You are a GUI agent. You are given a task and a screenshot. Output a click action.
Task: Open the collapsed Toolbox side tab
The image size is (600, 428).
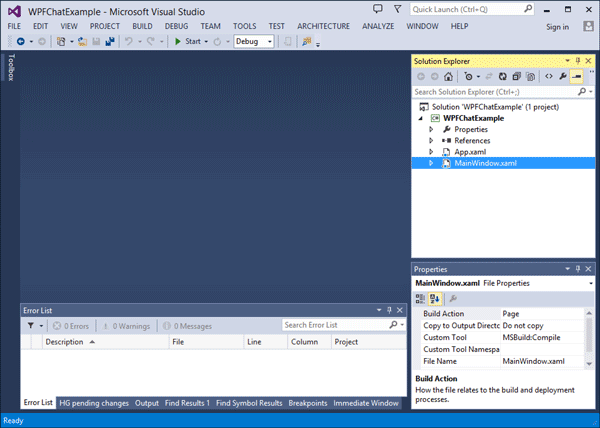click(11, 67)
